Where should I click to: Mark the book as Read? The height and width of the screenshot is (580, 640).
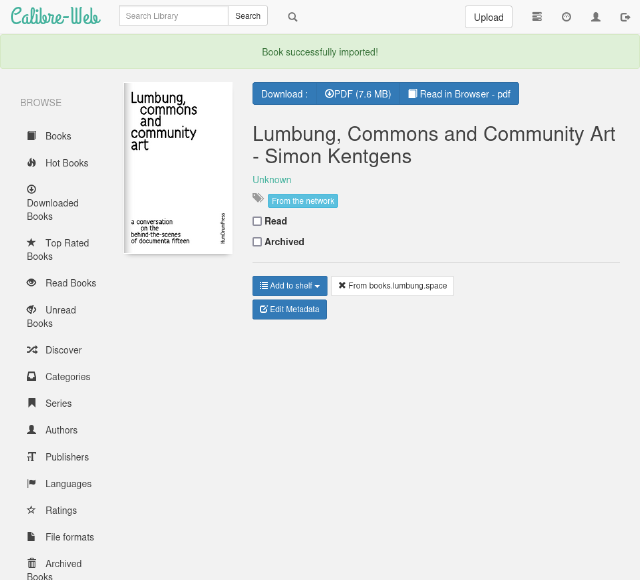coord(257,221)
